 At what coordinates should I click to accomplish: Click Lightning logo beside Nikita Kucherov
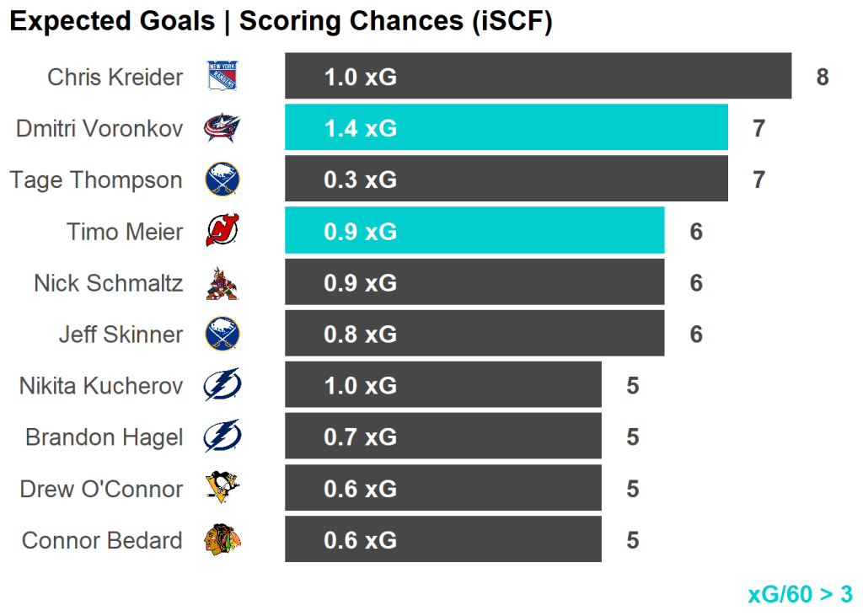pos(222,386)
